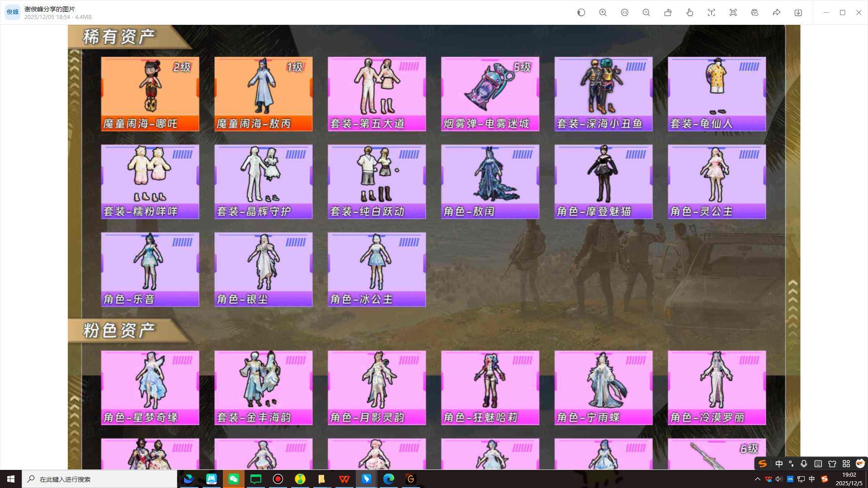Click the screenshot capture frame icon
Screen dimensions: 868x488
point(733,13)
